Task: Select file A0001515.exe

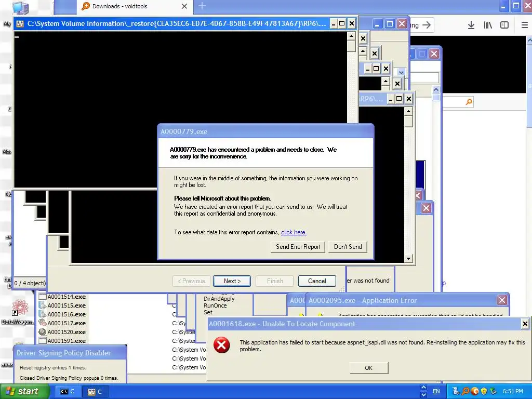Action: pyautogui.click(x=66, y=305)
